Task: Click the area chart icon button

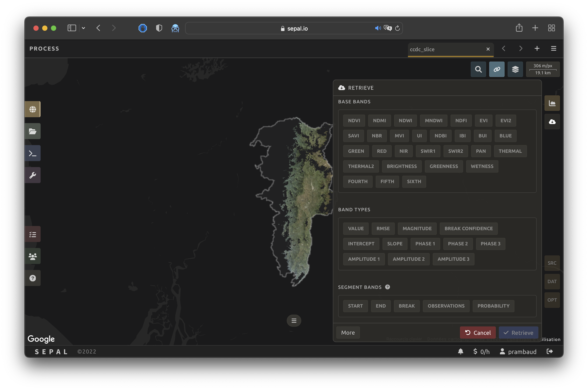Action: tap(552, 103)
